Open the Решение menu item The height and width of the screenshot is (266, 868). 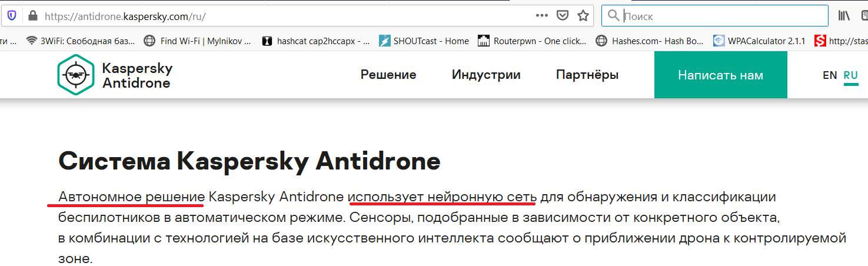pos(388,75)
